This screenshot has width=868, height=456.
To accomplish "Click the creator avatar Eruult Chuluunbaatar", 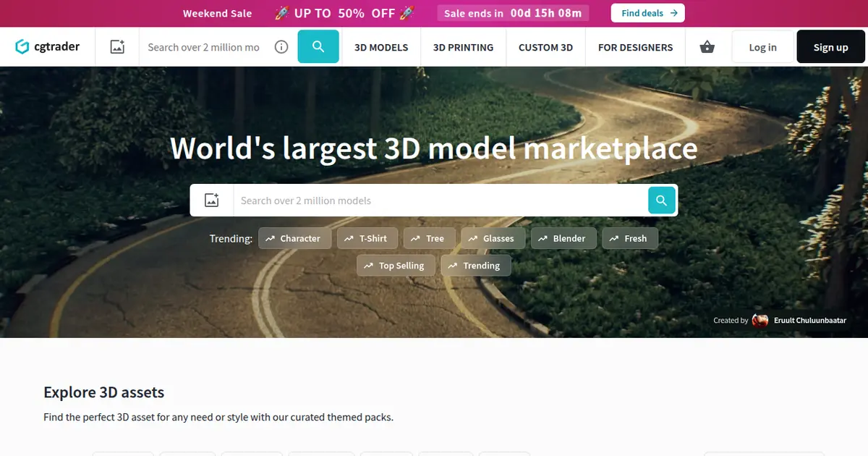I will coord(760,320).
